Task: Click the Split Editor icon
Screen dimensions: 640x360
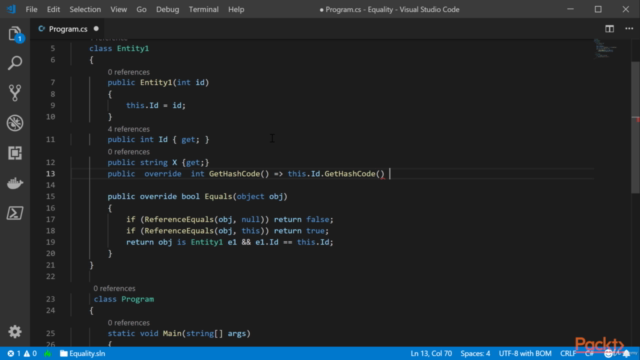Action: [x=609, y=29]
